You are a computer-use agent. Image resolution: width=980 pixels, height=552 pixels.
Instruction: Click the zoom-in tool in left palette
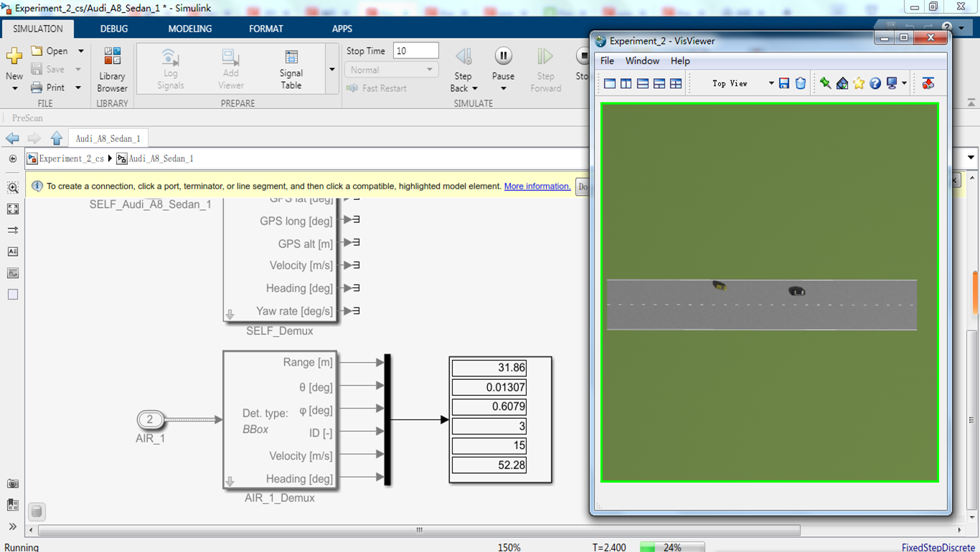[x=13, y=188]
